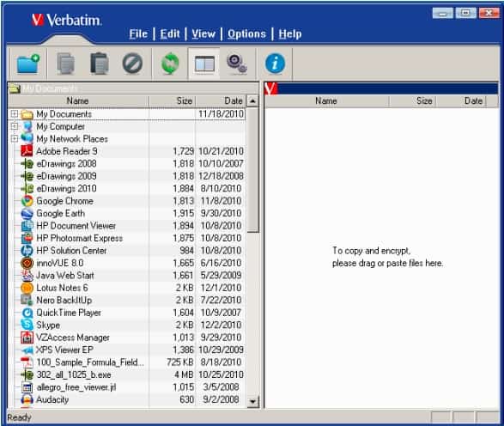Select the Lotus Notes 6 icon
This screenshot has height=426, width=504.
click(27, 288)
